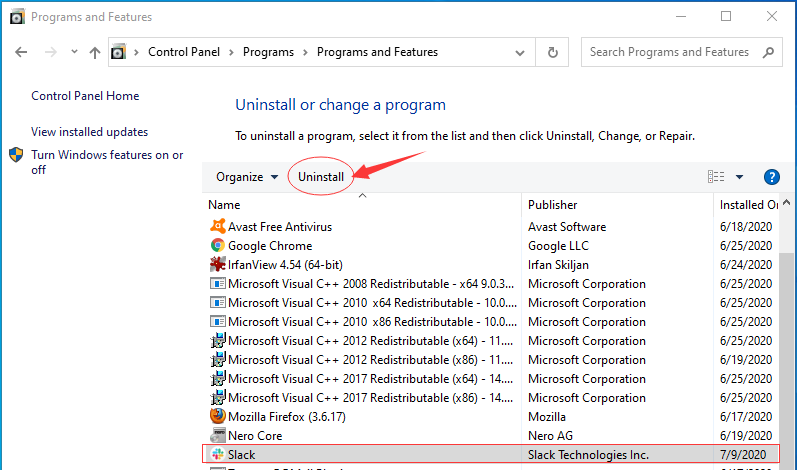Screen dimensions: 797x470
Task: Select IrfanView 4.54 (64-bit) entry
Action: coord(285,265)
